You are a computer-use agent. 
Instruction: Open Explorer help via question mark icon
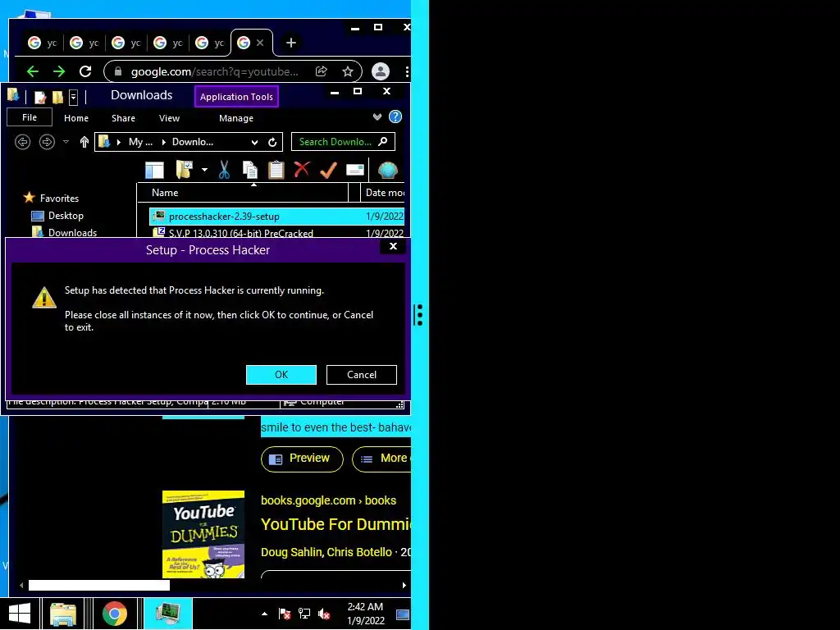click(x=395, y=116)
